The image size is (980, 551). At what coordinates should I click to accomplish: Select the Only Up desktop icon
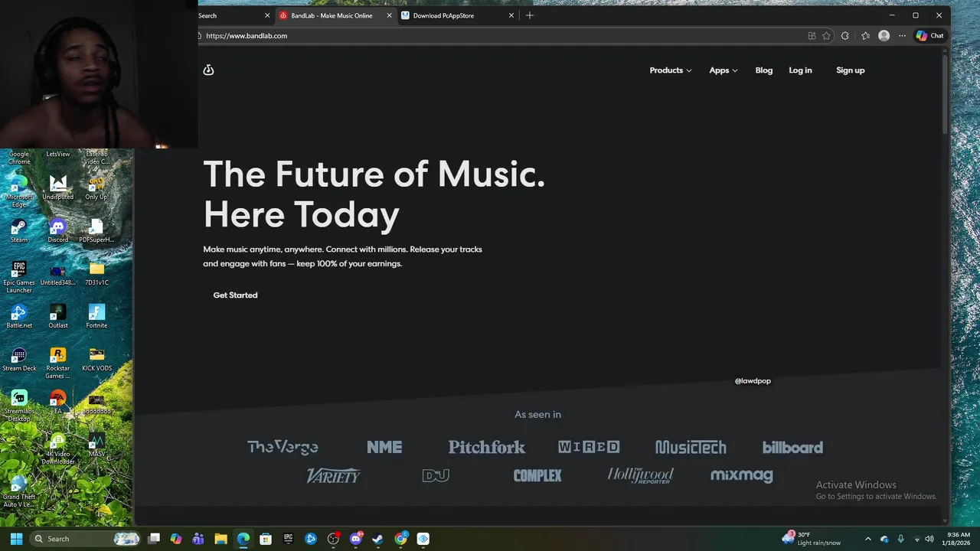(x=96, y=187)
